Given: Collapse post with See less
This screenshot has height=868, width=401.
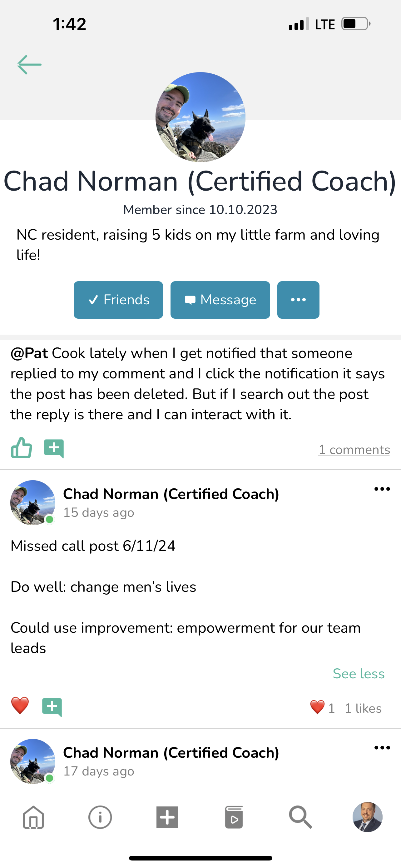Looking at the screenshot, I should [358, 674].
